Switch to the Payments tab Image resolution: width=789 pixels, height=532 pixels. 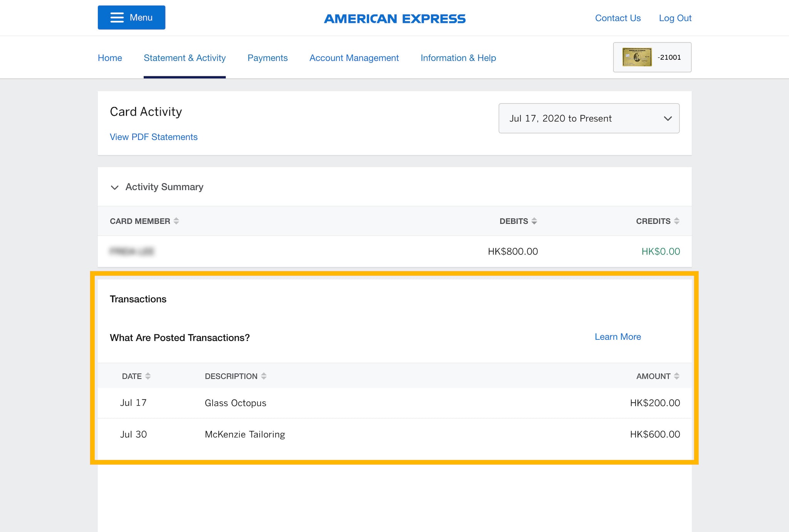[267, 58]
